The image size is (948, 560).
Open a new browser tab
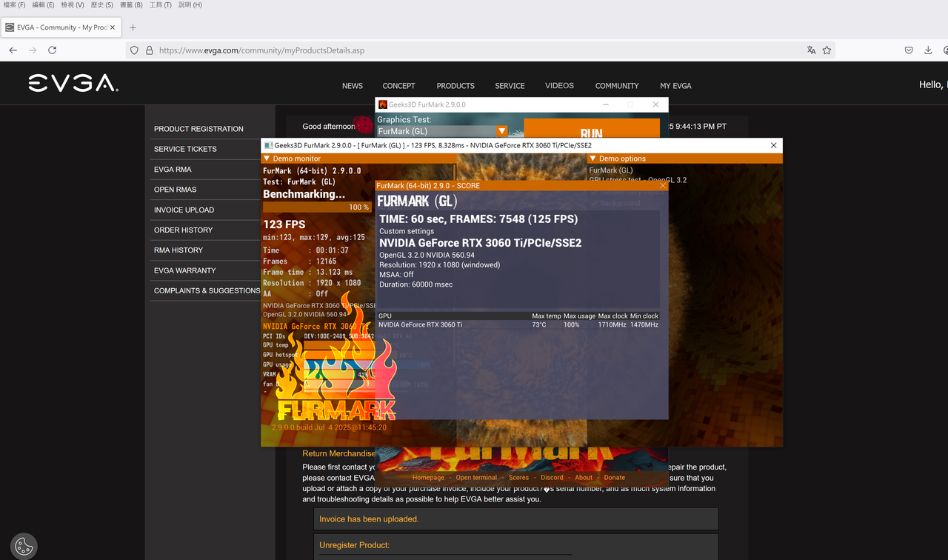pos(133,27)
